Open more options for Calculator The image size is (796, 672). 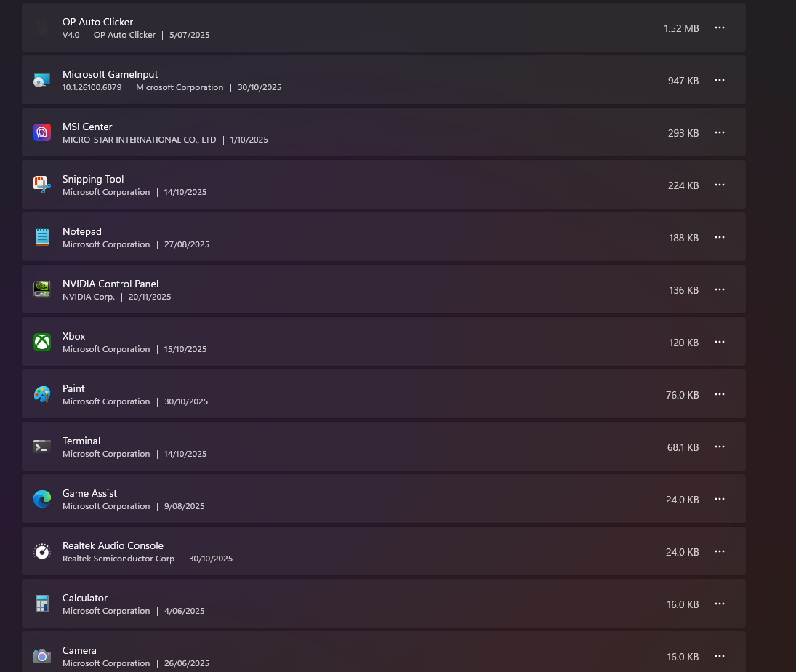720,604
